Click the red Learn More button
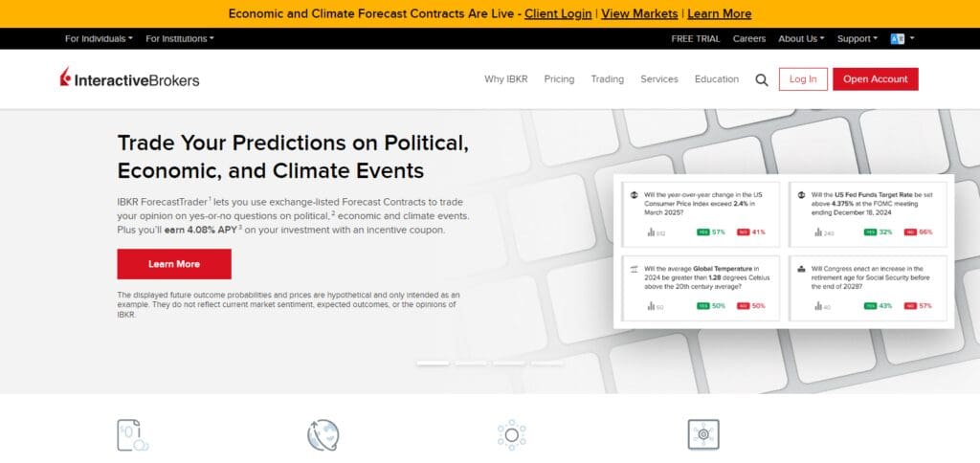The width and height of the screenshot is (980, 463). [x=174, y=264]
